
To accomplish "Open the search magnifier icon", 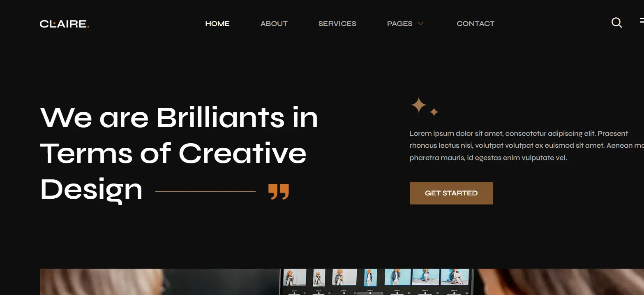I will [x=616, y=23].
